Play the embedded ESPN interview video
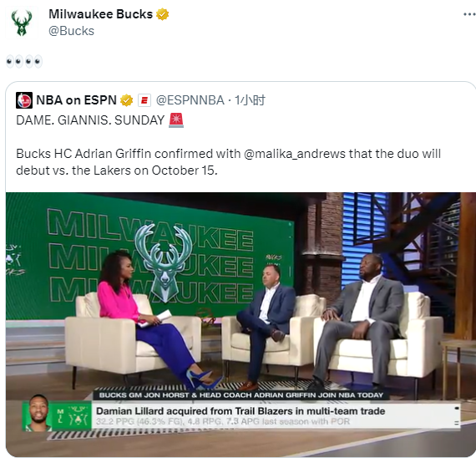The height and width of the screenshot is (458, 476). click(x=241, y=324)
